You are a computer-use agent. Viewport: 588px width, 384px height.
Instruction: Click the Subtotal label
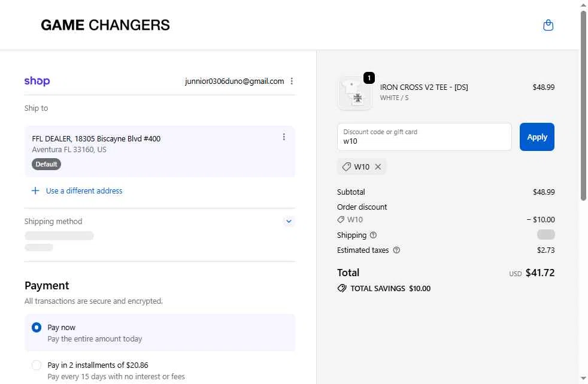[x=351, y=192]
